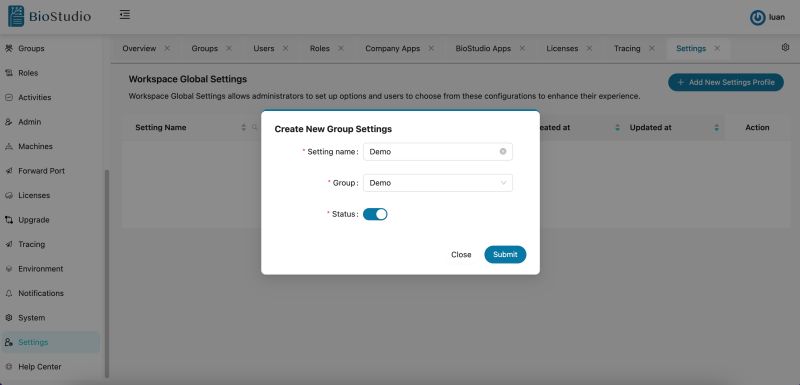Click the Machines sidebar icon
800x385 pixels.
(9, 146)
